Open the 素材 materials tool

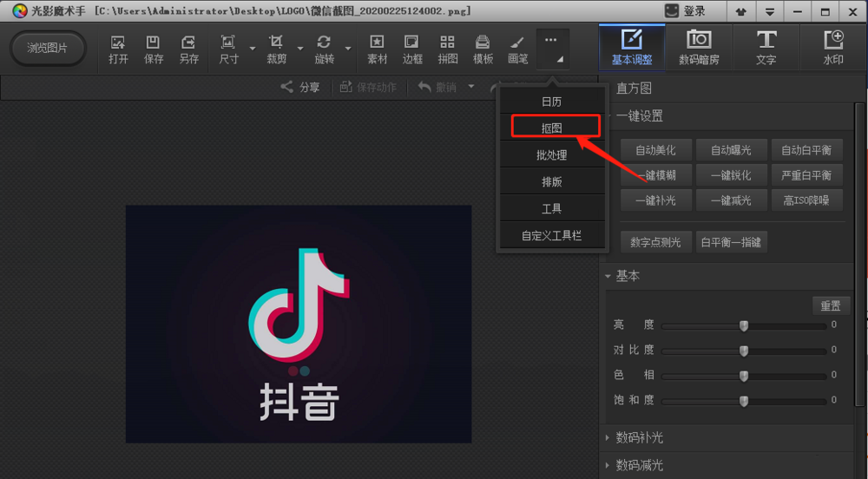[x=377, y=49]
